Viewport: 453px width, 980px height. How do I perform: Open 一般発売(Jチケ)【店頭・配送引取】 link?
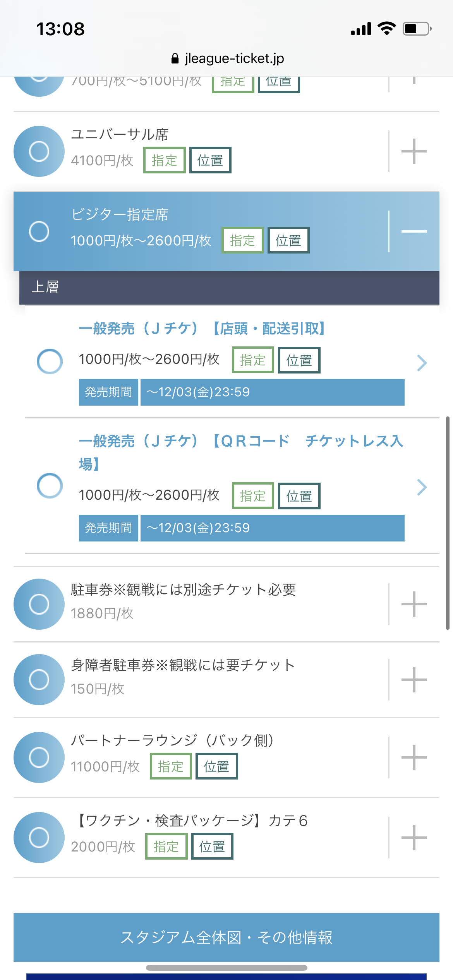point(202,329)
